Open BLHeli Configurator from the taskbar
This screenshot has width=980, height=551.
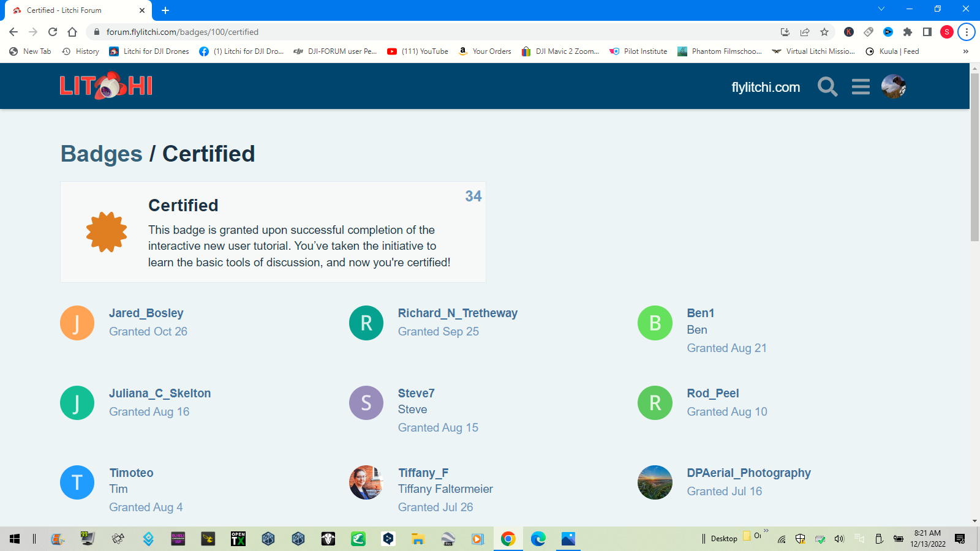[178, 539]
